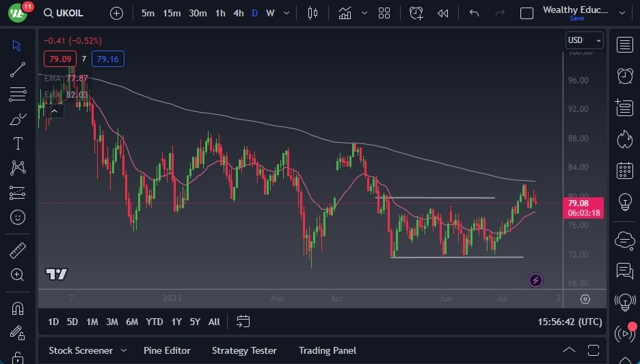Select the cursor arrow tool
The width and height of the screenshot is (640, 364).
tap(16, 45)
